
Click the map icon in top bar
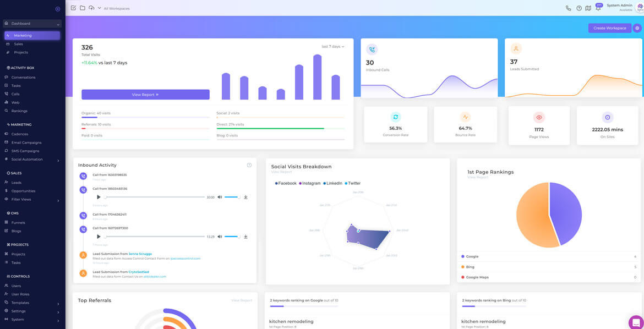click(588, 8)
